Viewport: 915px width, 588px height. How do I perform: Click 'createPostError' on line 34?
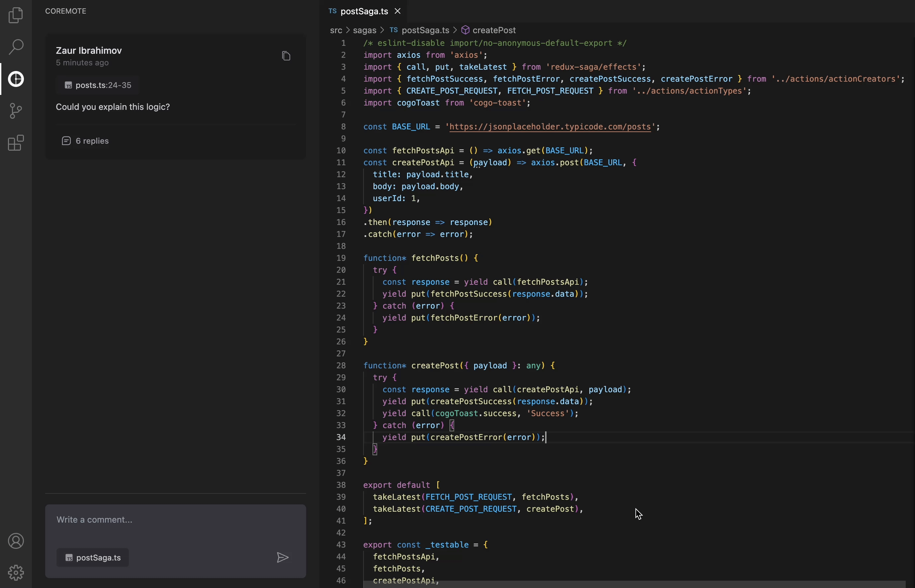(x=466, y=437)
